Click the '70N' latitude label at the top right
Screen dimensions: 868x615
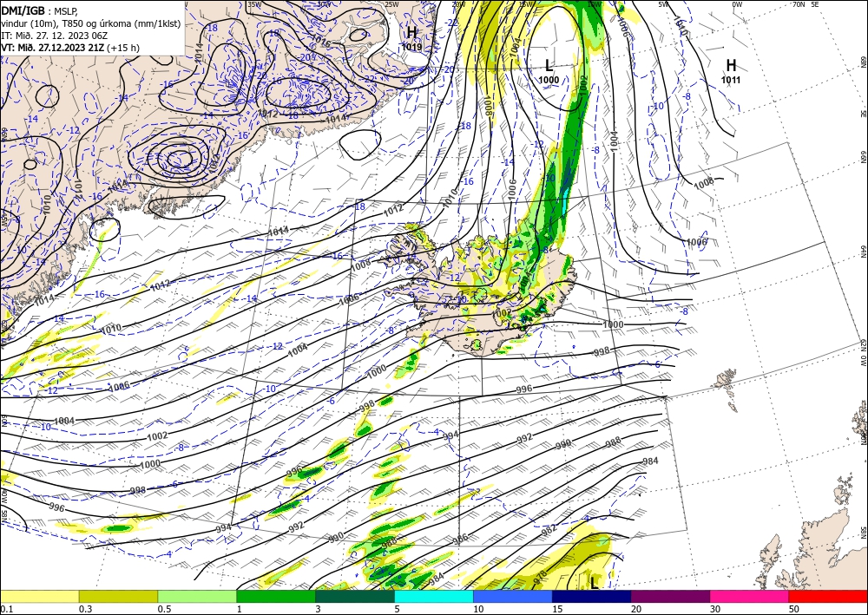point(799,4)
